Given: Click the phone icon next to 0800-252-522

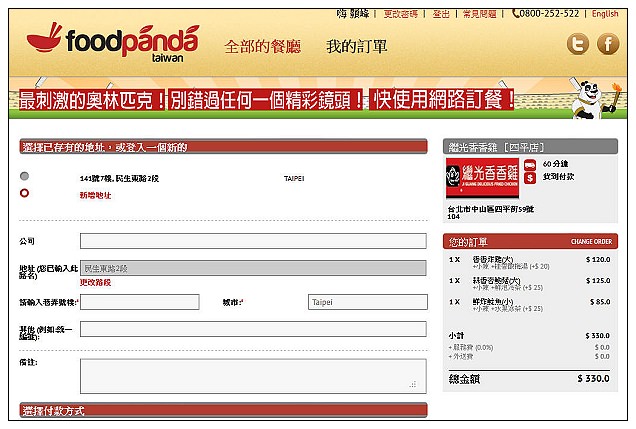Looking at the screenshot, I should point(515,14).
